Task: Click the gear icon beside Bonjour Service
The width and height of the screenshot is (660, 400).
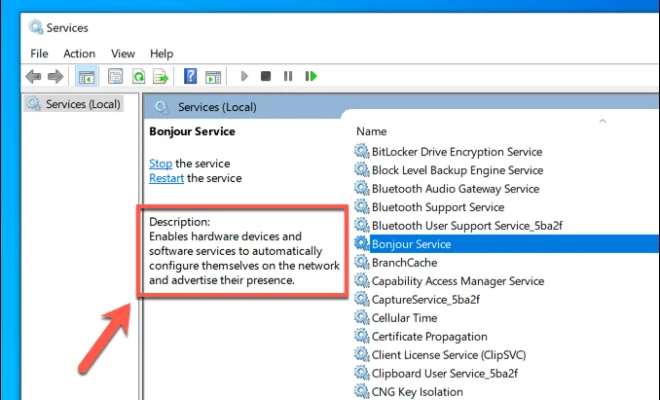Action: 362,243
